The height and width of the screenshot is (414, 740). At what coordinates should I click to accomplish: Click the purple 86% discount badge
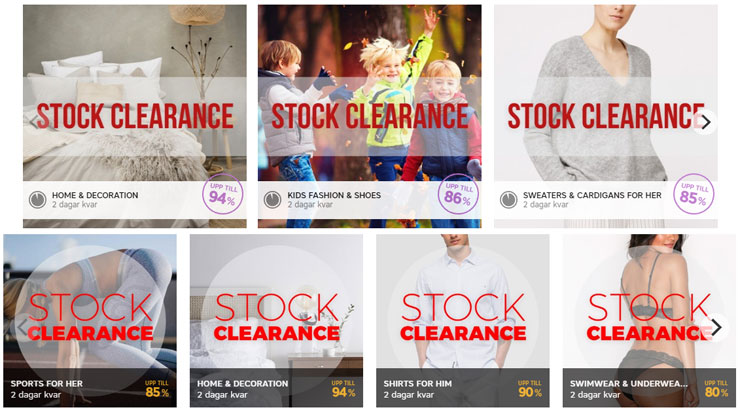(458, 194)
